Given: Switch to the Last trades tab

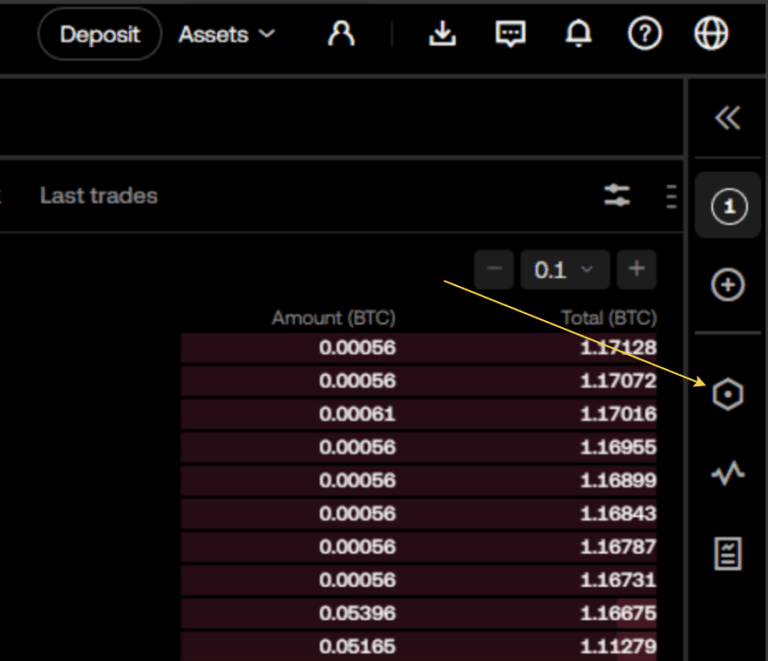Looking at the screenshot, I should pyautogui.click(x=99, y=196).
